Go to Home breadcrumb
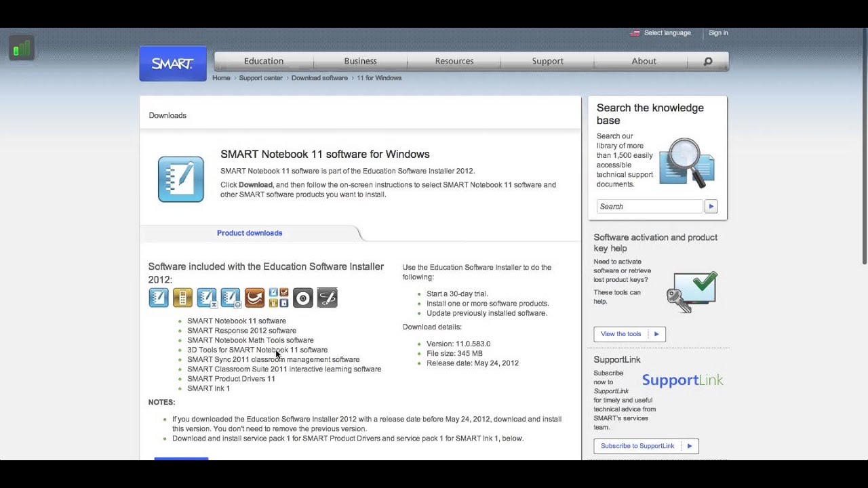 (221, 78)
